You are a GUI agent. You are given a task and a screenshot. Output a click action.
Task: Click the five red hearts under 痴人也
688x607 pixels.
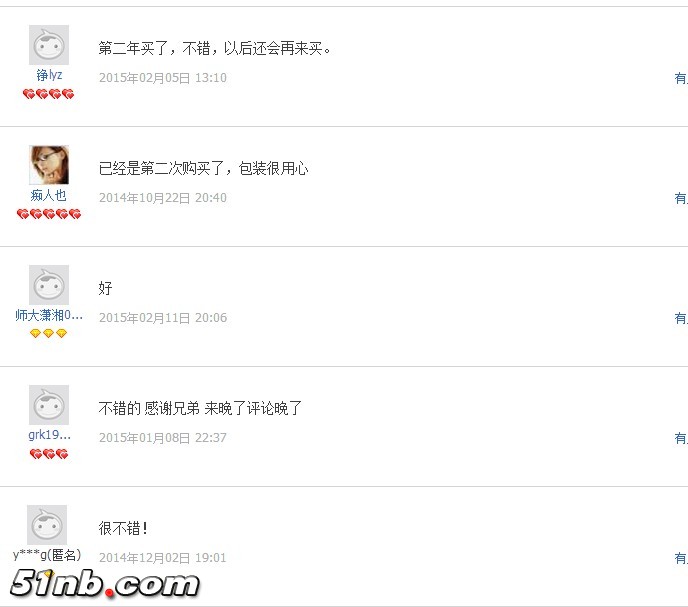(x=49, y=214)
